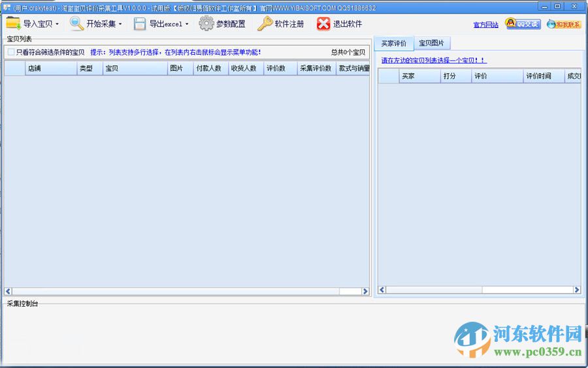
Task: Open the QQ交谈 chat button
Action: click(x=523, y=24)
